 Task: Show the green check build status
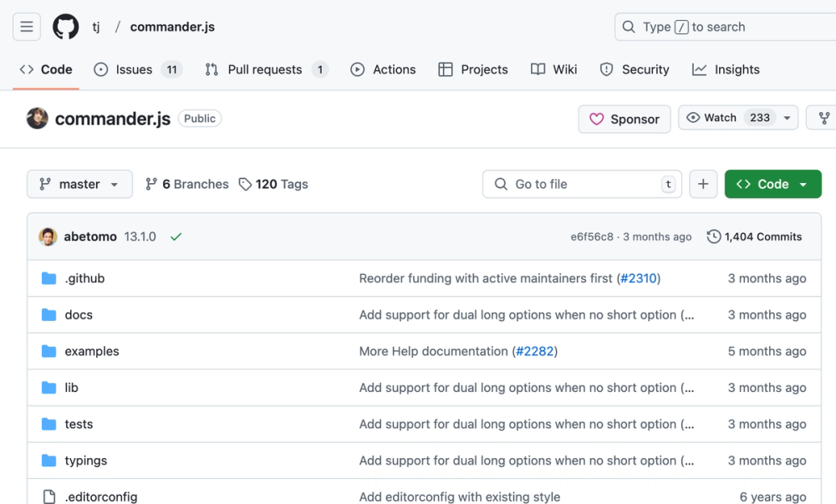(176, 237)
